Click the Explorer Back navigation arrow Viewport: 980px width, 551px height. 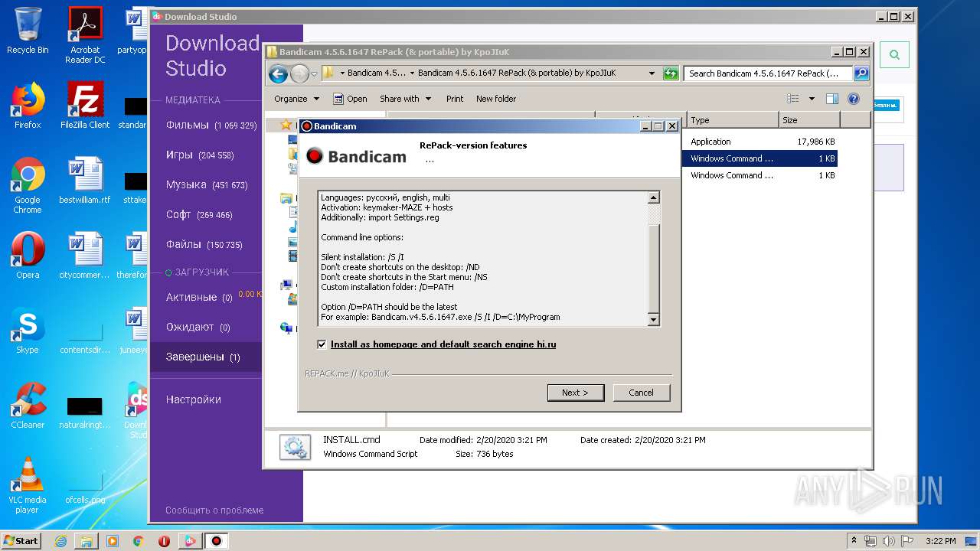(x=279, y=73)
